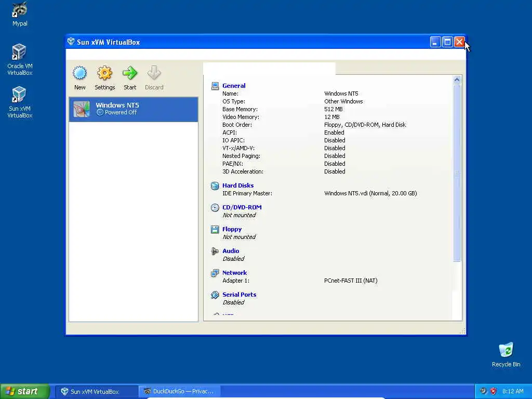Click the '3D Acceleration:' label
Viewport: 532px width, 399px height.
tap(243, 171)
